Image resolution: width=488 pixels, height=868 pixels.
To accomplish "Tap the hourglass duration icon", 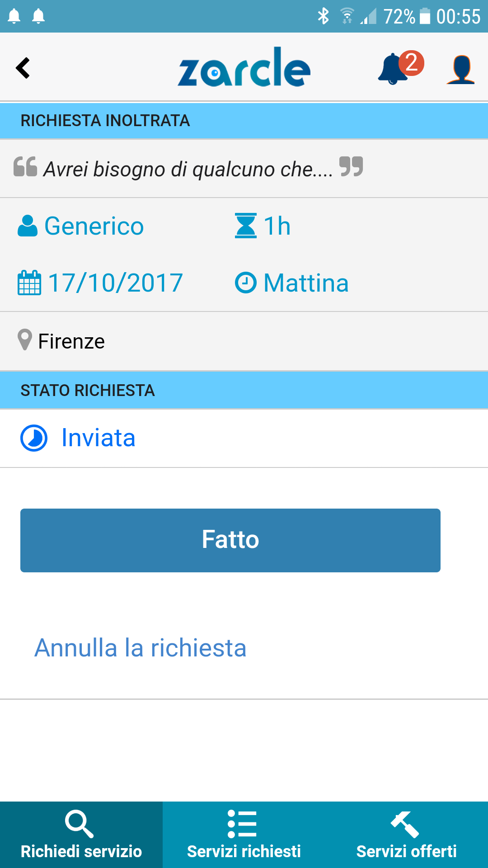I will tap(246, 226).
